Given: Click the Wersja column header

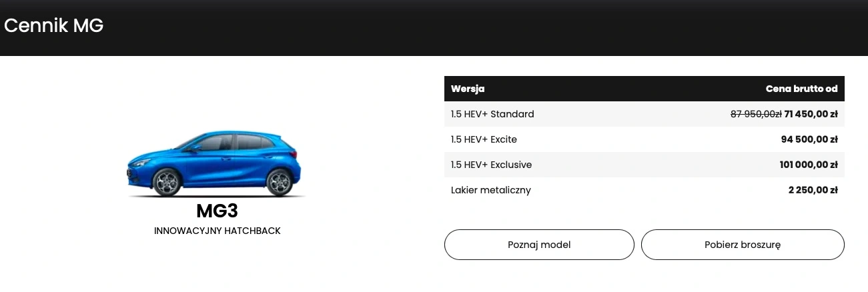Looking at the screenshot, I should pos(468,89).
